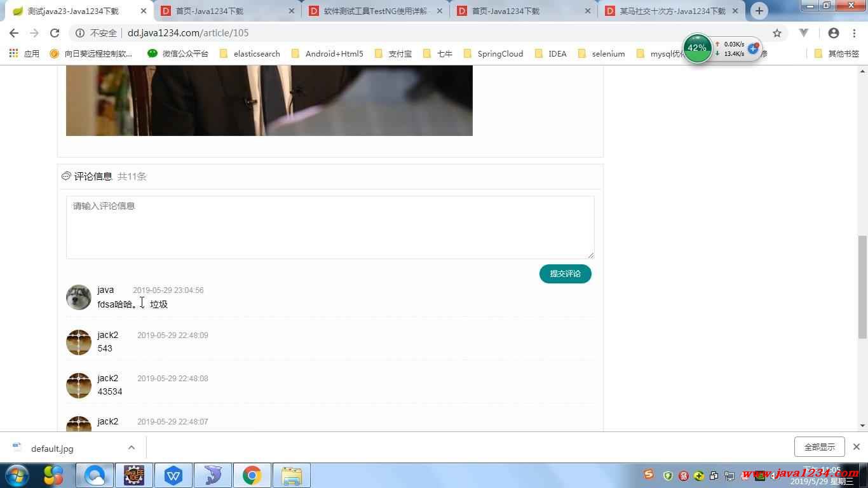Click jack2's avatar on the 43534 comment
Image resolution: width=868 pixels, height=488 pixels.
point(79,385)
